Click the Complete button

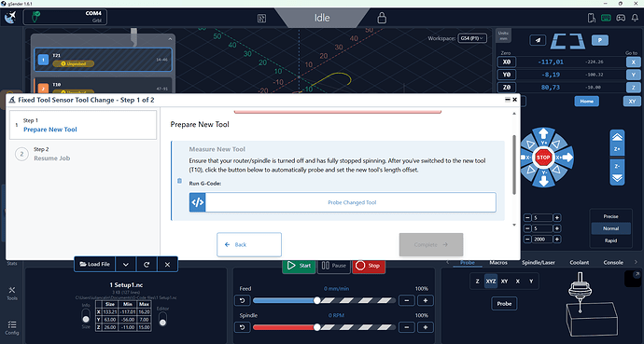(x=431, y=244)
